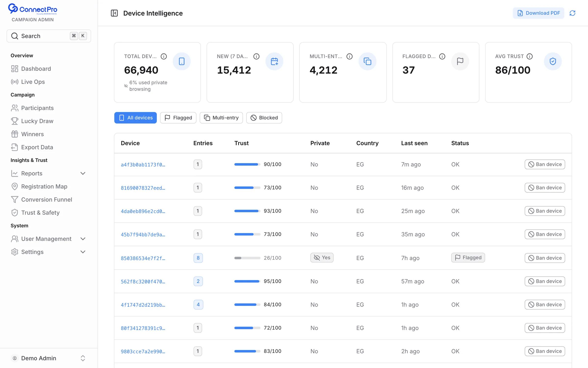Viewport: 588px width, 368px height.
Task: Click the device icon in Total Devices card
Action: (x=182, y=61)
